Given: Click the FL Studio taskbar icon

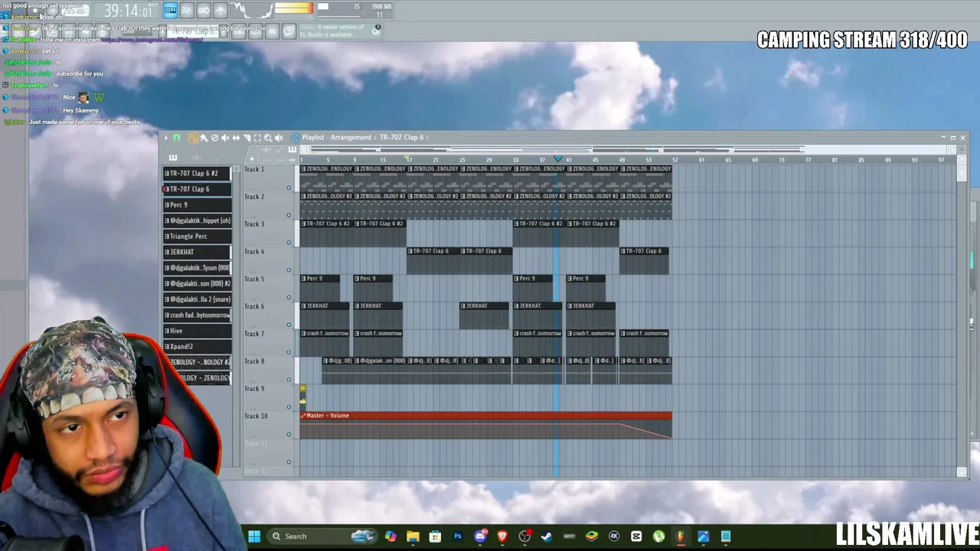Looking at the screenshot, I should coord(681,536).
